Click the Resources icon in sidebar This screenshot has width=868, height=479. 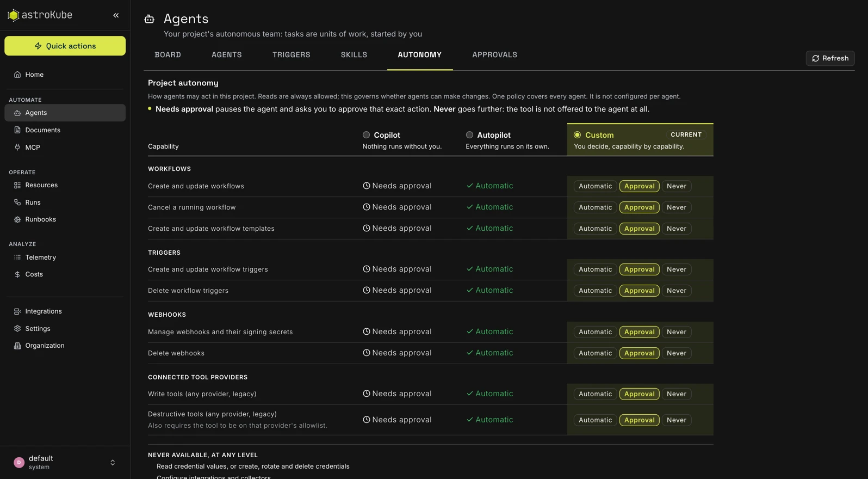(17, 185)
